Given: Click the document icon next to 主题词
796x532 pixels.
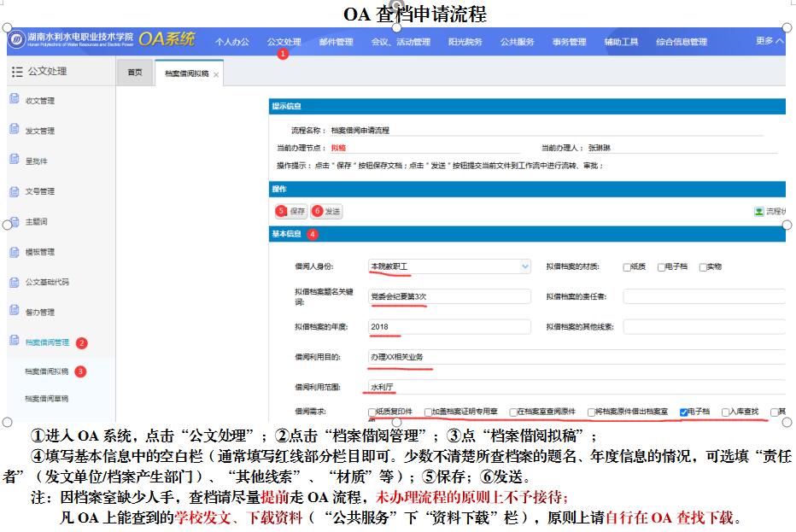Looking at the screenshot, I should (15, 221).
